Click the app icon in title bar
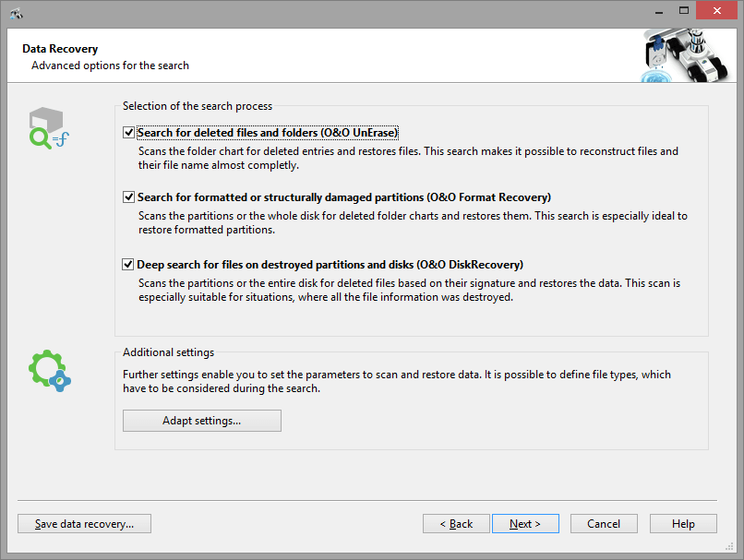Screen dimensions: 744x560 click(16, 13)
